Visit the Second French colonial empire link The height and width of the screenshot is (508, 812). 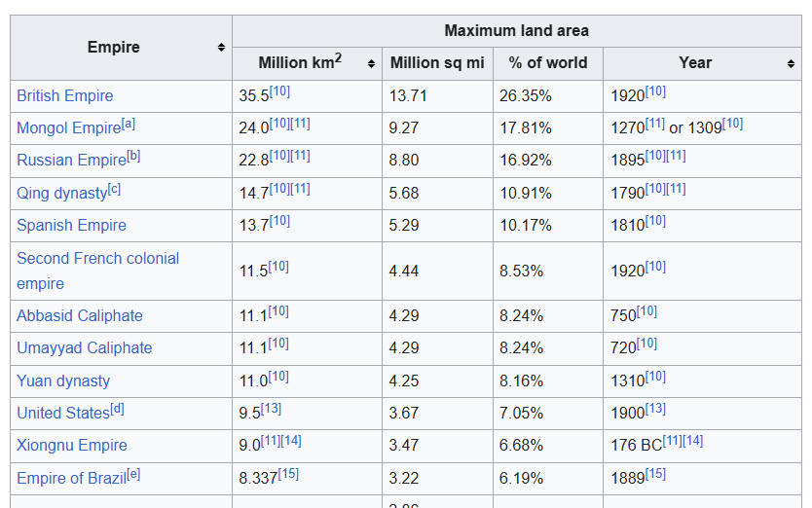pos(97,258)
